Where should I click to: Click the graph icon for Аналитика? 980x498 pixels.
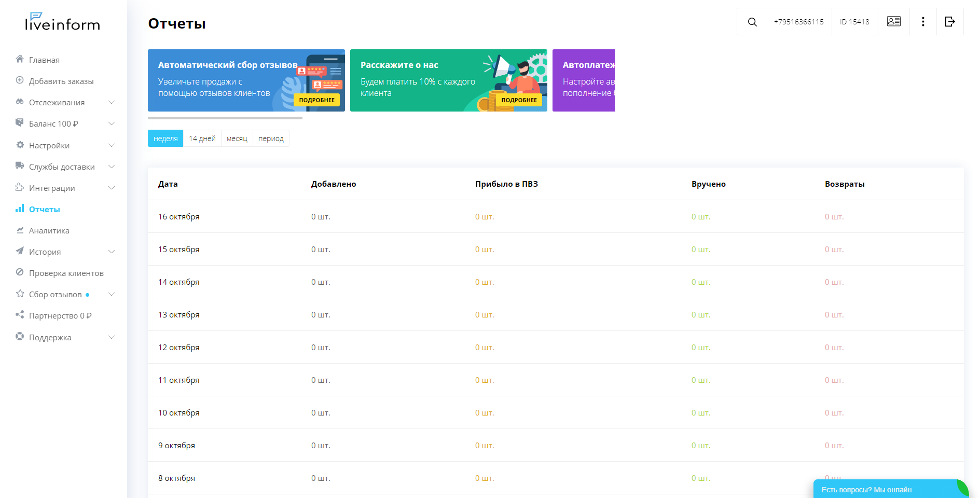click(20, 230)
